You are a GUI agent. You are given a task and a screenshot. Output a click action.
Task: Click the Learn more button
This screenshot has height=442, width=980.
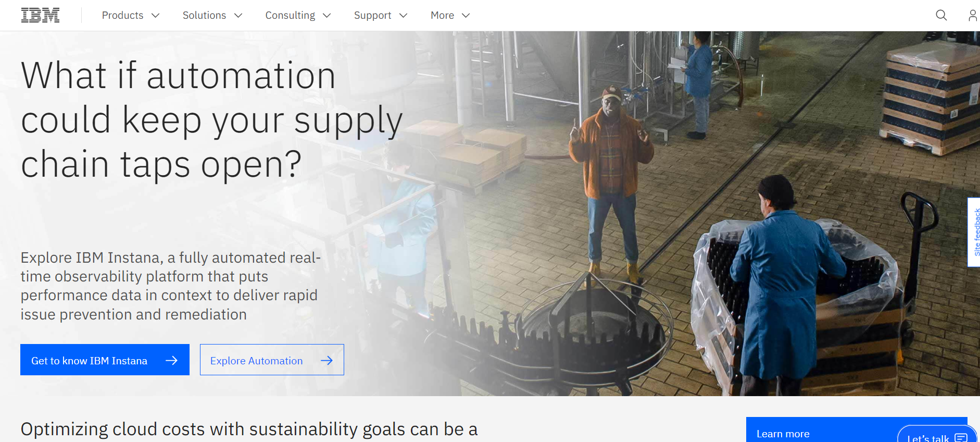[x=783, y=434]
